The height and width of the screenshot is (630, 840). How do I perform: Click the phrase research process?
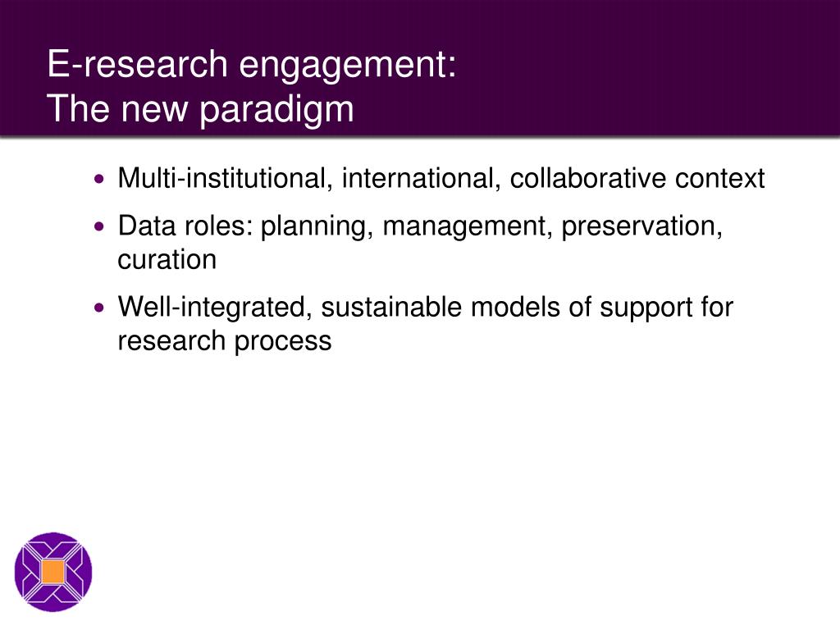coord(225,342)
